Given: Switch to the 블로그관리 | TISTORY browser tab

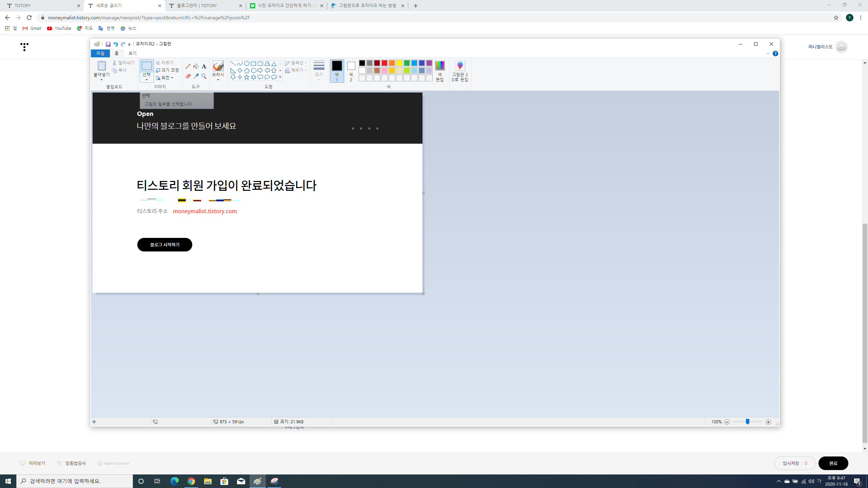Looking at the screenshot, I should point(205,6).
